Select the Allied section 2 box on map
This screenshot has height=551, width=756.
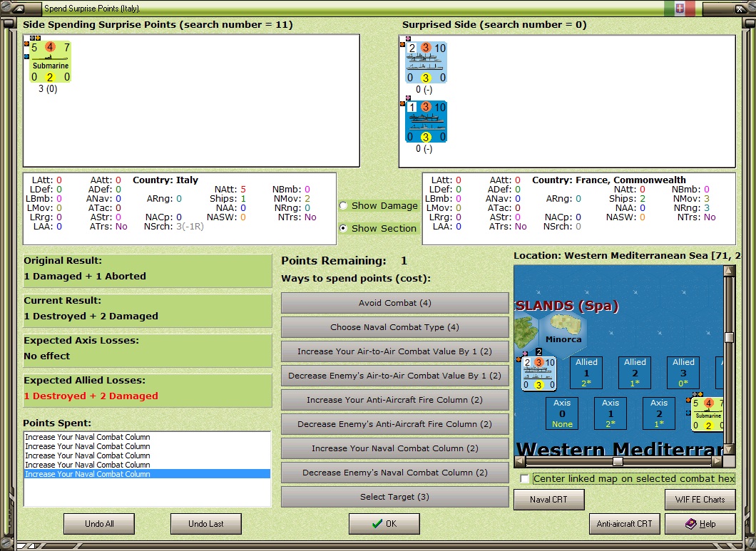click(635, 373)
